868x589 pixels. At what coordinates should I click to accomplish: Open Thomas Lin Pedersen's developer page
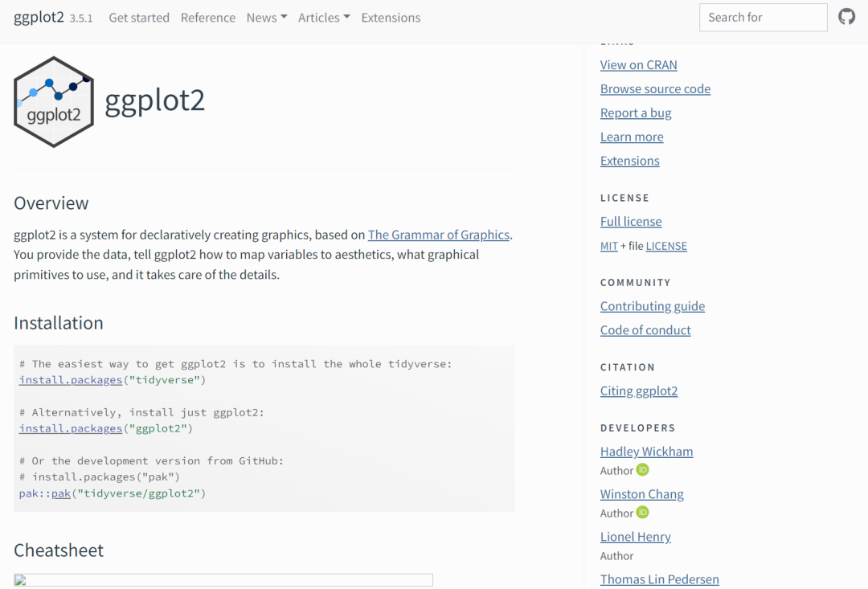(x=660, y=579)
